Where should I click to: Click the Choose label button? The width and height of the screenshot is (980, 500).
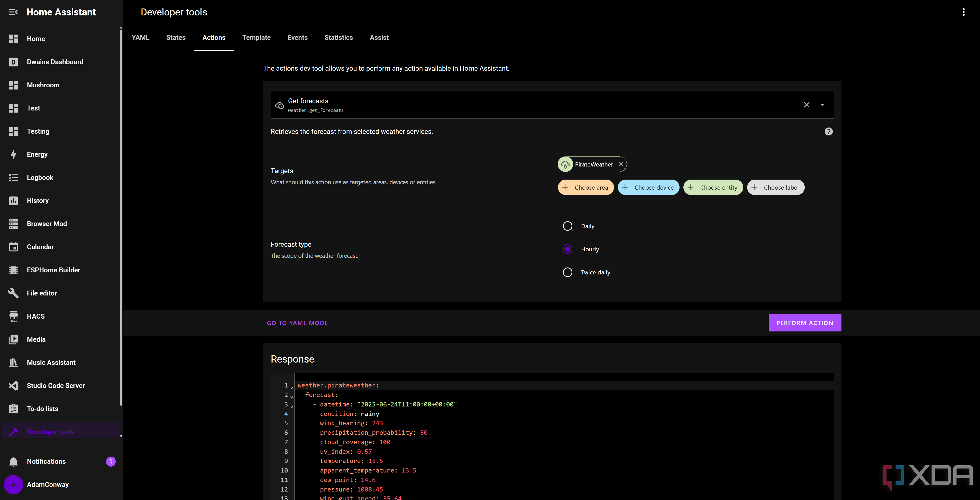click(x=775, y=188)
